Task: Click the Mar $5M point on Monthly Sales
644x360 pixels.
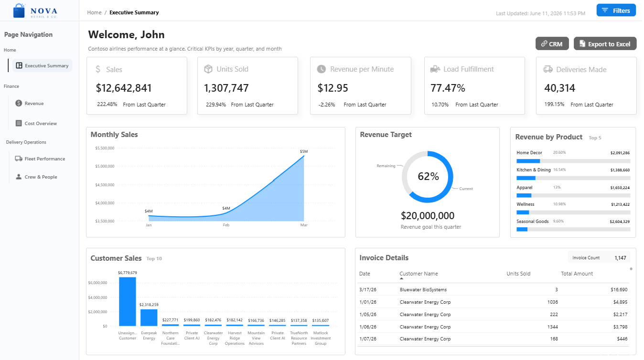Action: coord(304,156)
